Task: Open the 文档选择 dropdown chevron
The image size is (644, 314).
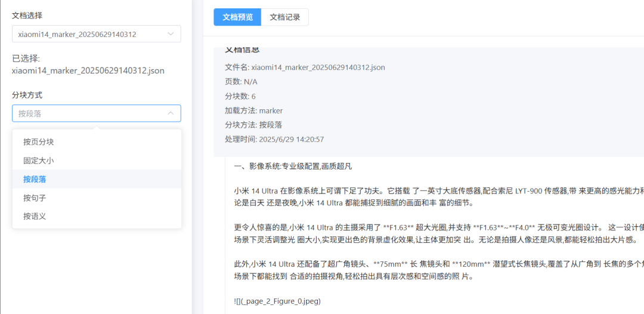Action: pos(171,34)
